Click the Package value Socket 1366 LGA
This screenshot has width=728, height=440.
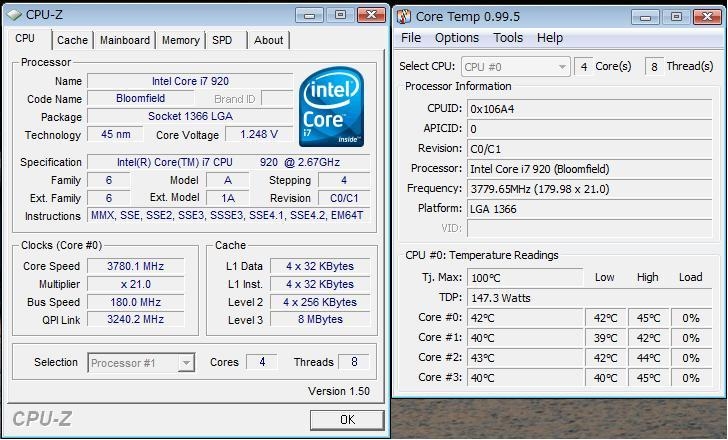190,116
